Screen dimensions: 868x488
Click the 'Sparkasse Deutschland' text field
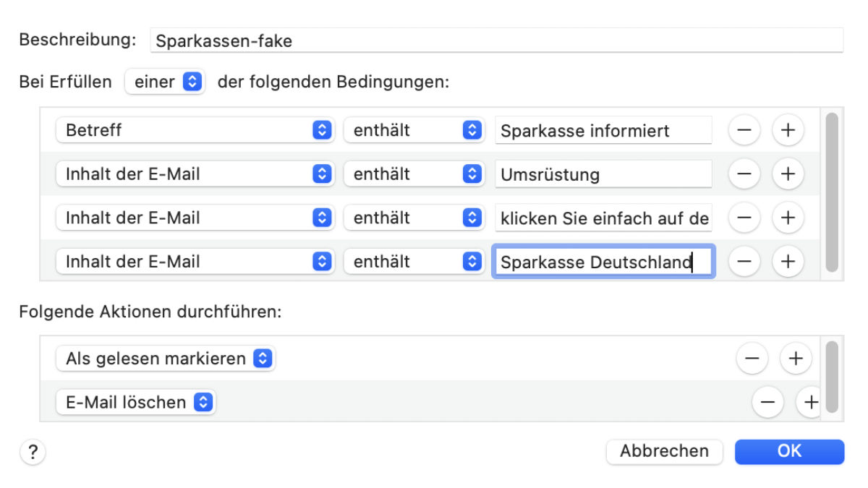coord(603,262)
